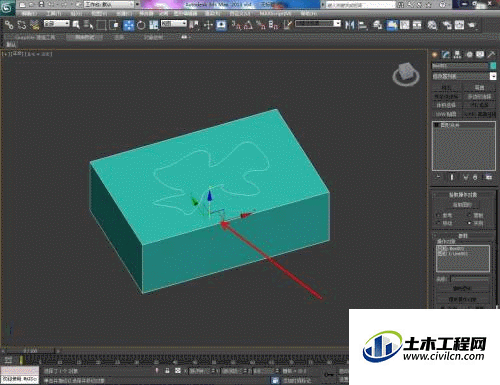The height and width of the screenshot is (385, 500).
Task: Switch to the Create command panel tab
Action: coord(435,55)
